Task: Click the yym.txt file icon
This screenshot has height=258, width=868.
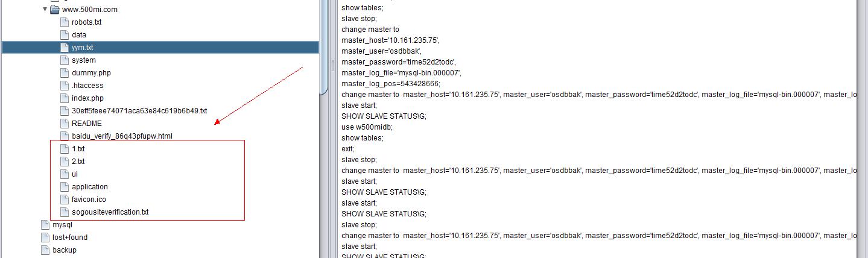Action: [x=65, y=48]
